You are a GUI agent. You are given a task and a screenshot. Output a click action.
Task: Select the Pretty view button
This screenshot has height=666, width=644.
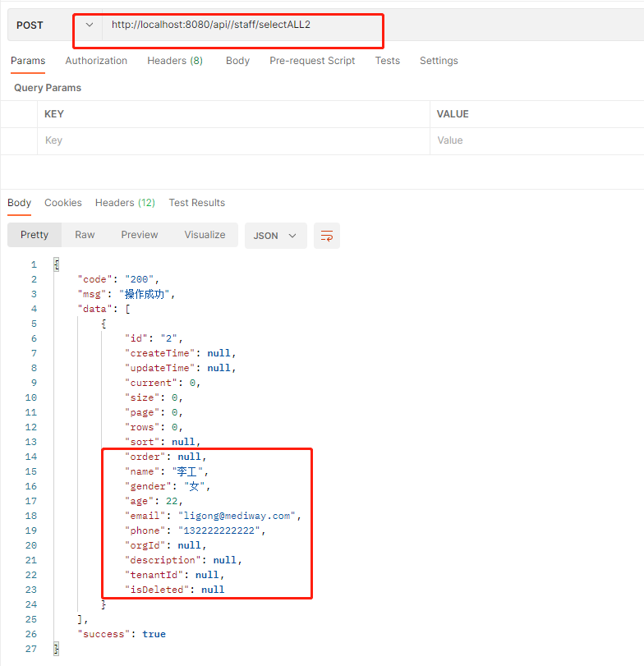34,235
